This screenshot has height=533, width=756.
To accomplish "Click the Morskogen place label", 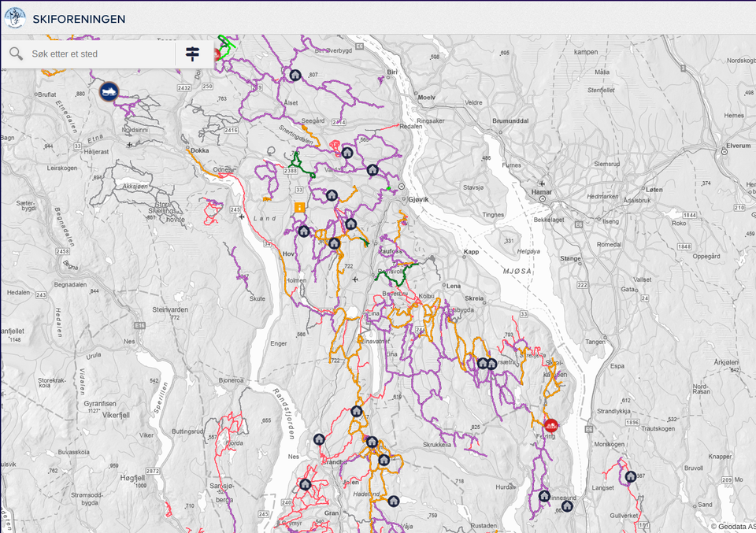I will click(610, 444).
